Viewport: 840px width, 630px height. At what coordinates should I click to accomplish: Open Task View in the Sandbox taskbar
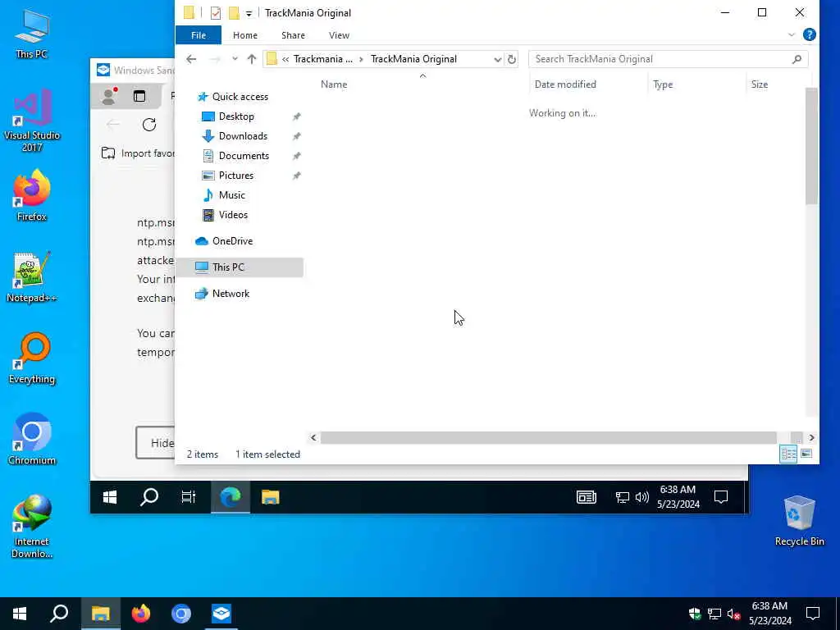click(189, 498)
